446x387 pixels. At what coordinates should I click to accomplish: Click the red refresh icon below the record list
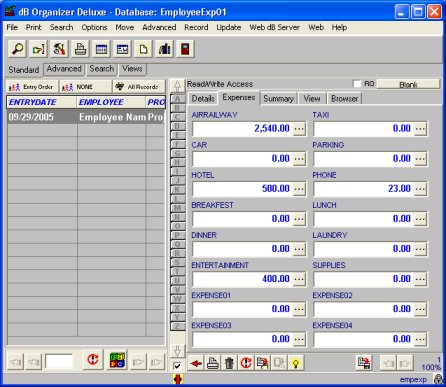click(x=93, y=360)
